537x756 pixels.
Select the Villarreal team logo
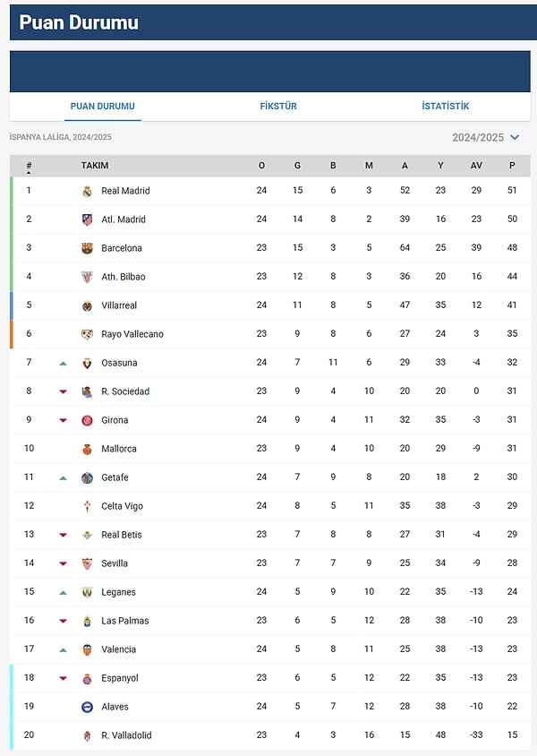point(87,305)
